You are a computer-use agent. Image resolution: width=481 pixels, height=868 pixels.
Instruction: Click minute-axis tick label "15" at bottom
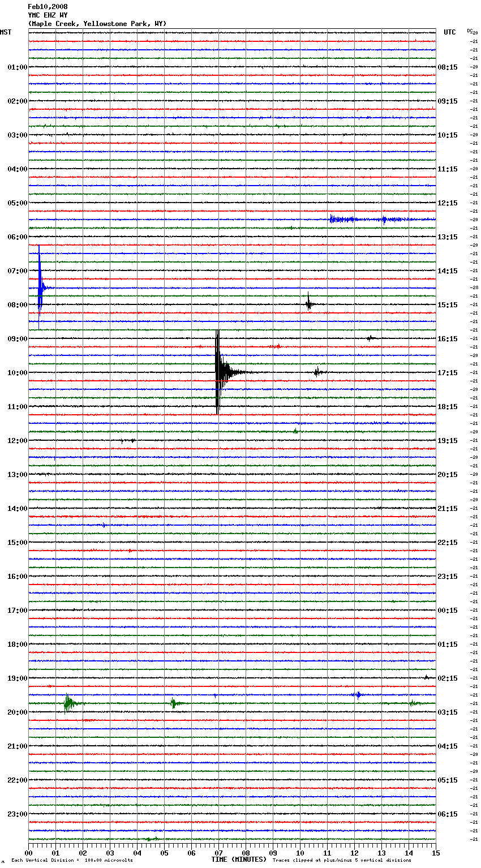point(436,853)
